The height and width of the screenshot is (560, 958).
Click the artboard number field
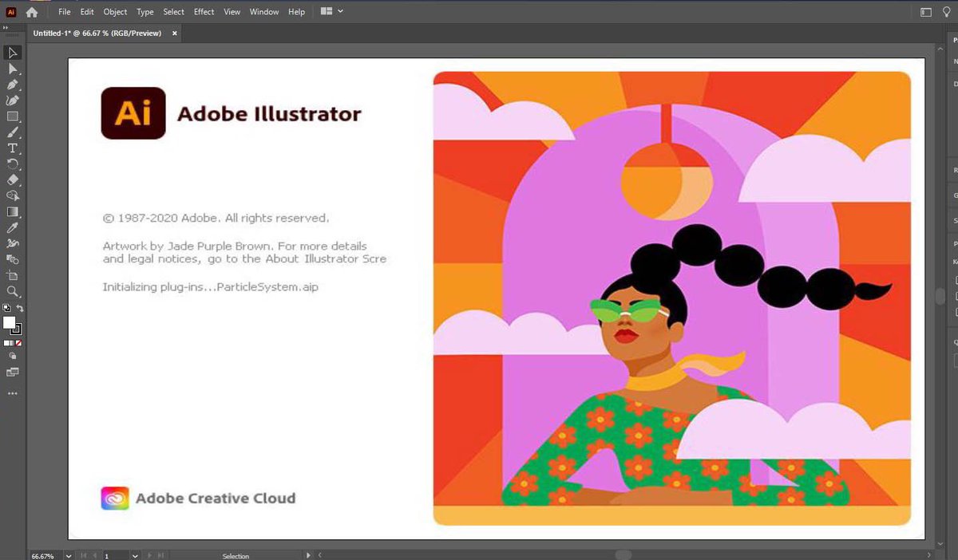tap(115, 555)
